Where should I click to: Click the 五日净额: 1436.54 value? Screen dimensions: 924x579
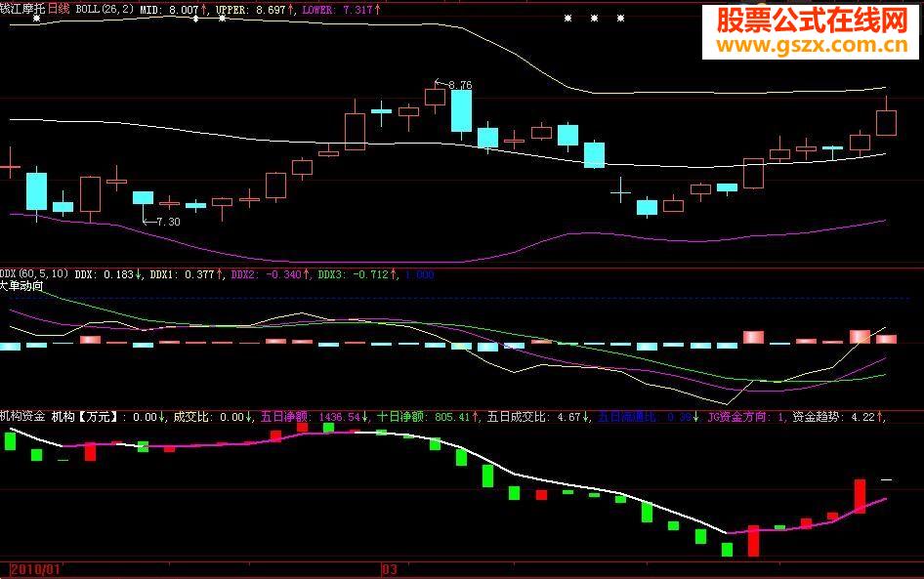(315, 417)
